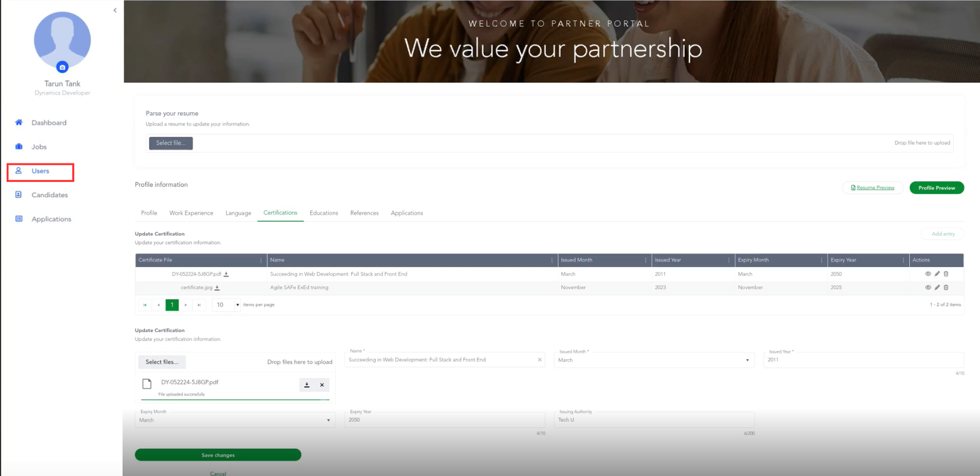This screenshot has width=980, height=476.
Task: Click the Add entry button
Action: (x=943, y=234)
